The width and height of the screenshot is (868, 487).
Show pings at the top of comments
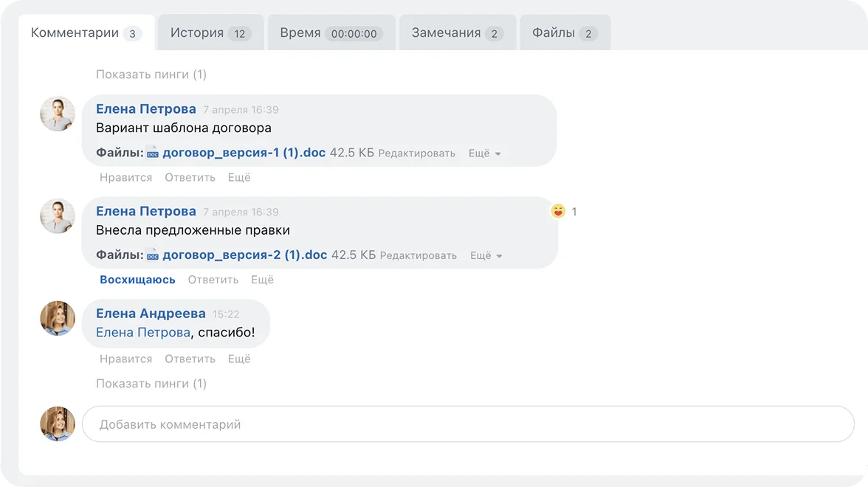pyautogui.click(x=151, y=75)
